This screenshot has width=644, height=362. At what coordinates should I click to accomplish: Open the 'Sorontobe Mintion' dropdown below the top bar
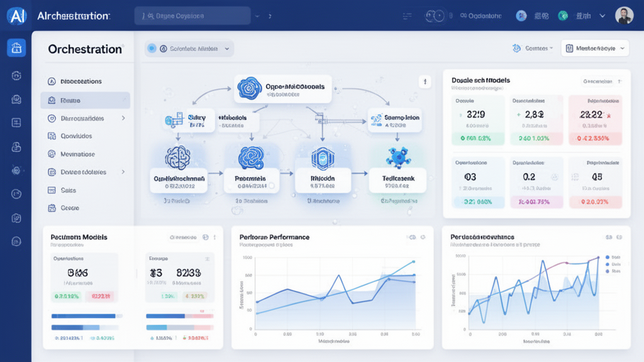[189, 48]
